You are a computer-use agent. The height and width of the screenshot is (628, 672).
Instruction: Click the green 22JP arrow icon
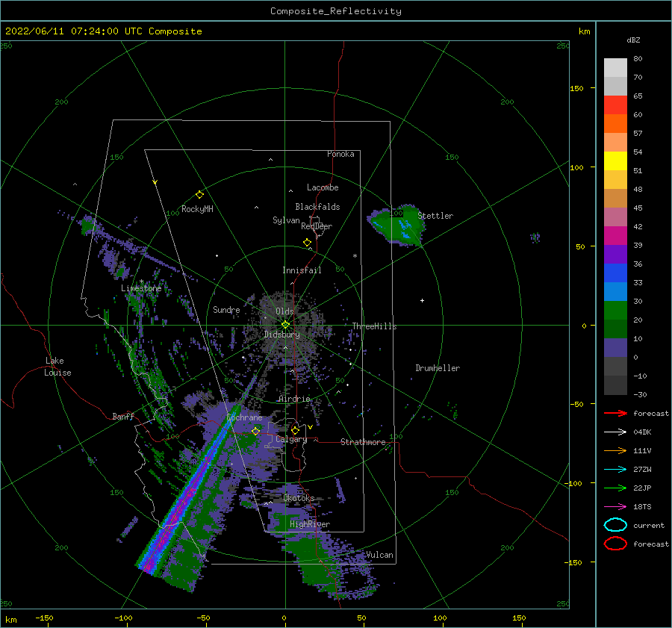coord(615,488)
